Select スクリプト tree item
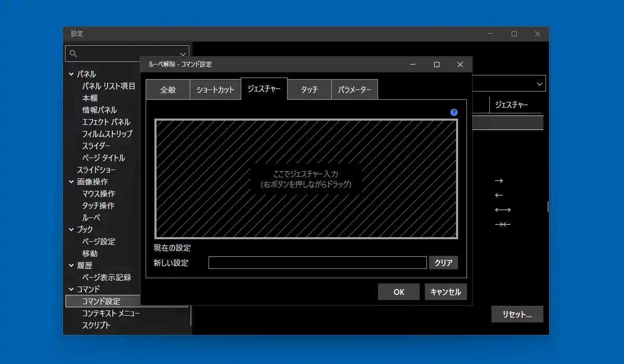The image size is (624, 364). (x=96, y=326)
